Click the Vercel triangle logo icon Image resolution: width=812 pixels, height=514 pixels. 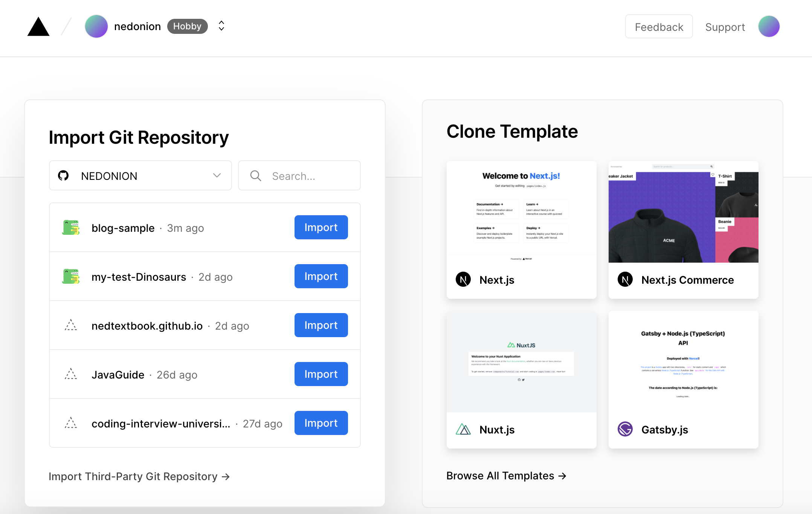point(38,26)
